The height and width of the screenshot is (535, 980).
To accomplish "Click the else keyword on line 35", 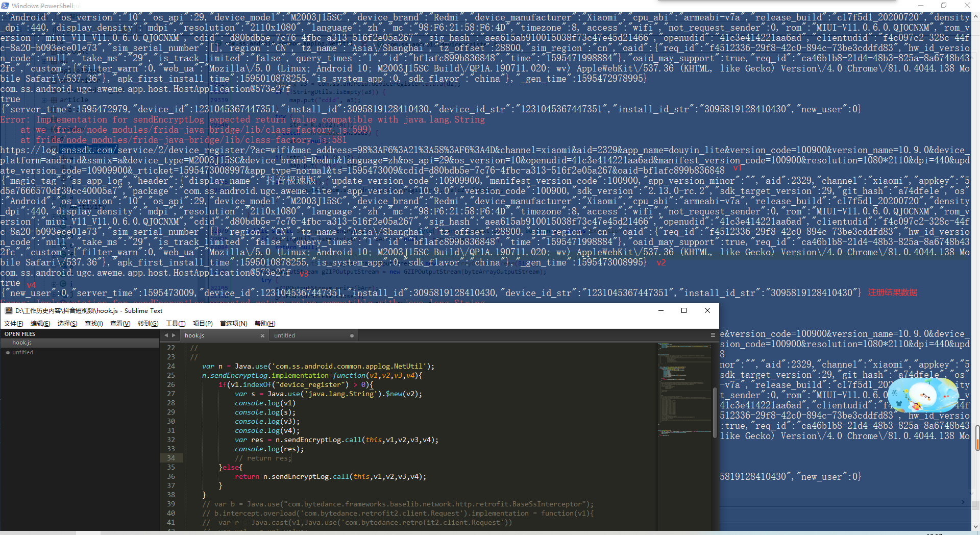I will click(x=231, y=468).
